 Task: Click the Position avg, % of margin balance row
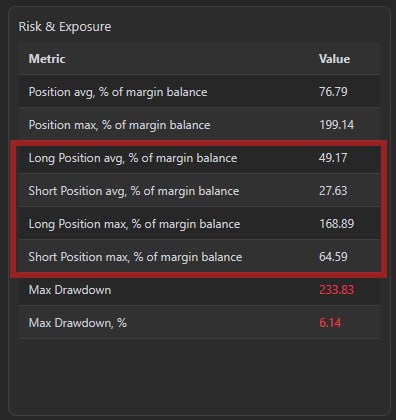tap(199, 92)
